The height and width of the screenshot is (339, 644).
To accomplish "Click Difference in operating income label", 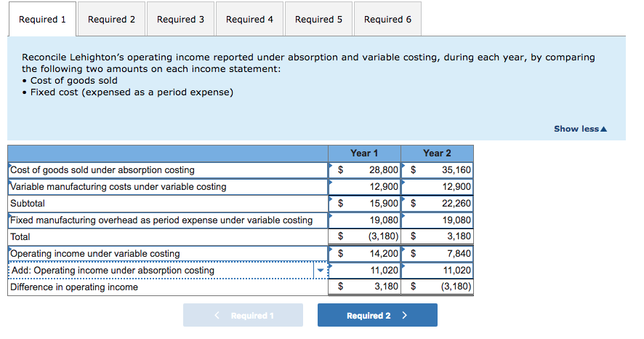I will (x=74, y=287).
